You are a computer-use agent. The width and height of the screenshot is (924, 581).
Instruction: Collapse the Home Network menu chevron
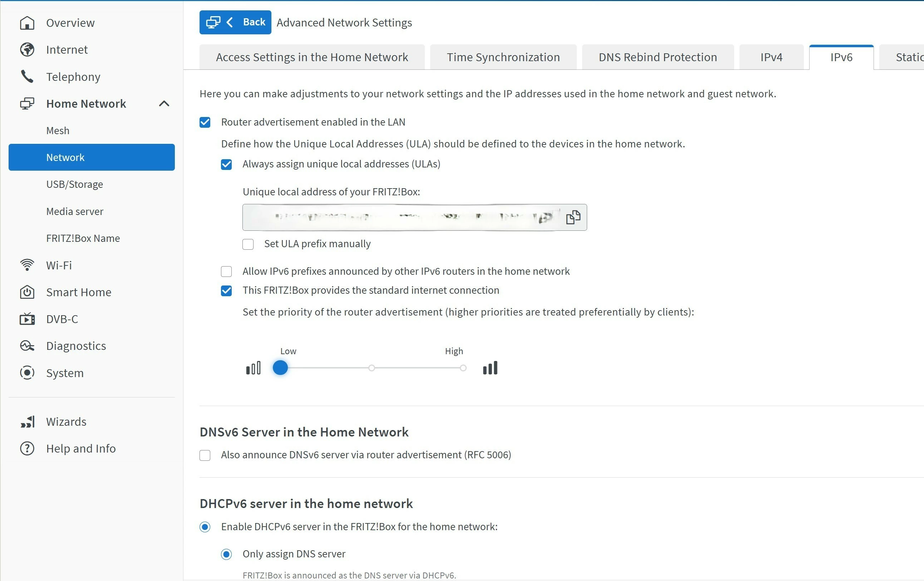(x=164, y=104)
